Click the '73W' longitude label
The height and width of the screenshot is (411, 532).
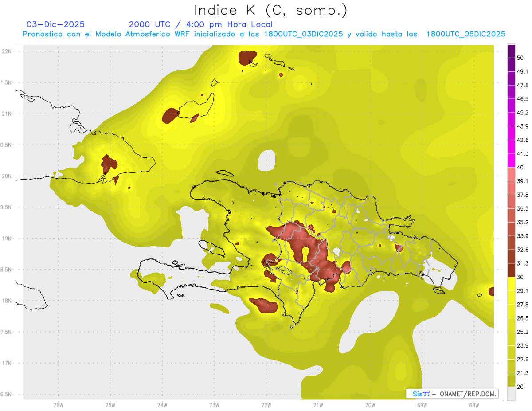pyautogui.click(x=214, y=405)
